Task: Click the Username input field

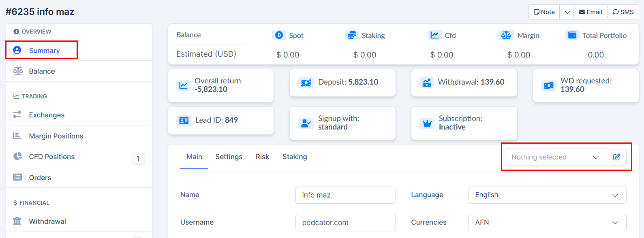Action: click(345, 223)
